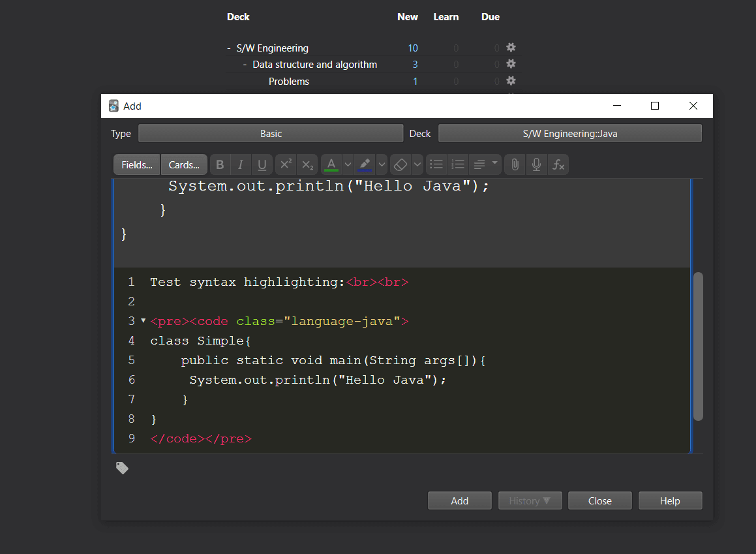Click the new count 10 for S/W Engineering
756x554 pixels.
[x=413, y=48]
